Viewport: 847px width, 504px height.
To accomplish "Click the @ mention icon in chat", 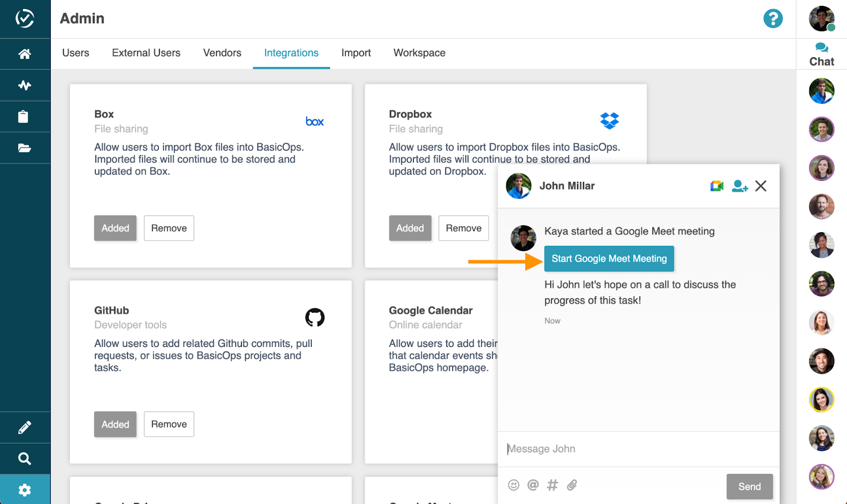I will pos(533,484).
